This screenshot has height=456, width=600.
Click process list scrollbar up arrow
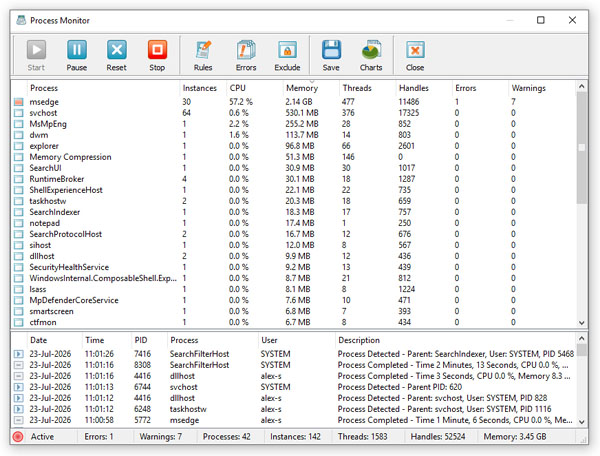582,86
